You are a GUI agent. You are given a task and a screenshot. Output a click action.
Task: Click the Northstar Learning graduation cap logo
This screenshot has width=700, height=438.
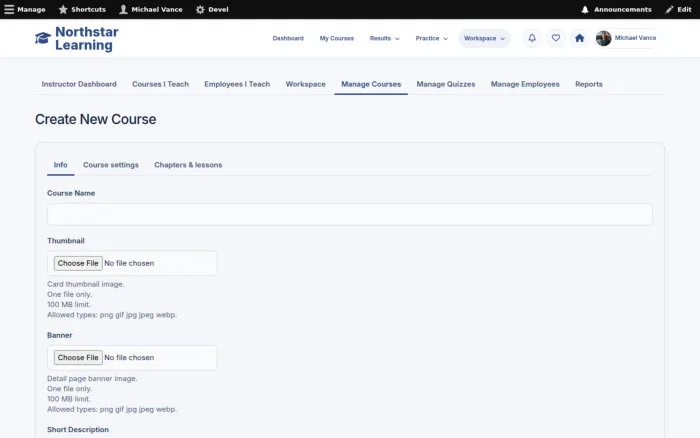point(43,38)
